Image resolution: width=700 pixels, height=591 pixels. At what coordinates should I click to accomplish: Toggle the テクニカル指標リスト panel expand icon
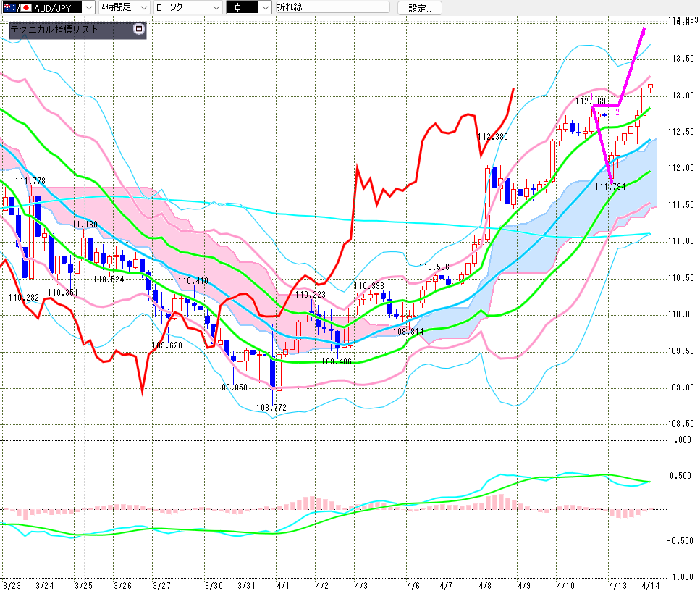(x=140, y=30)
